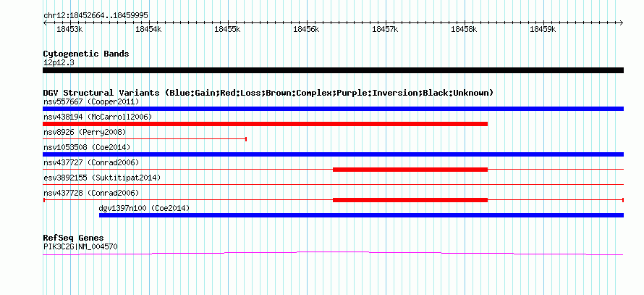Click the nsv438194 (McCarroll2006) label

coord(98,117)
